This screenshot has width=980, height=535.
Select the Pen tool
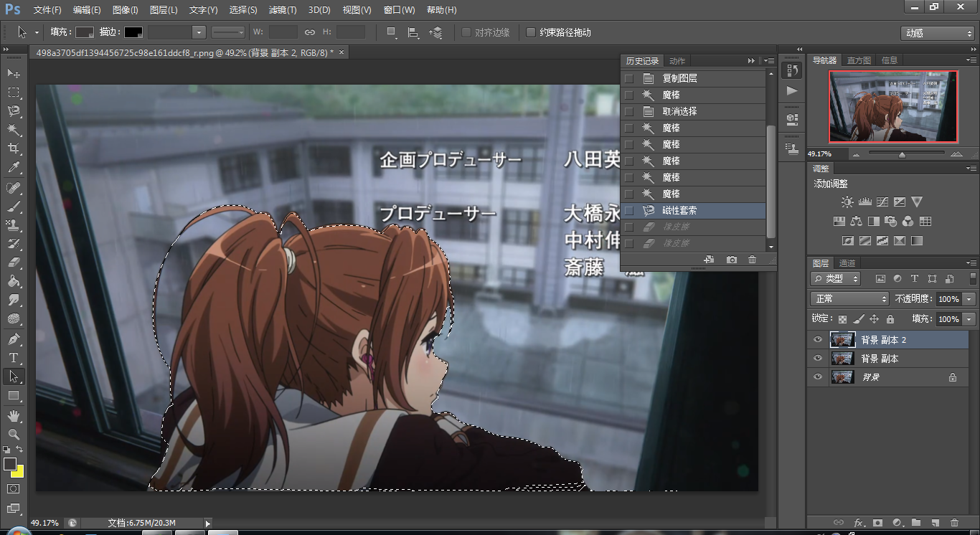tap(14, 338)
